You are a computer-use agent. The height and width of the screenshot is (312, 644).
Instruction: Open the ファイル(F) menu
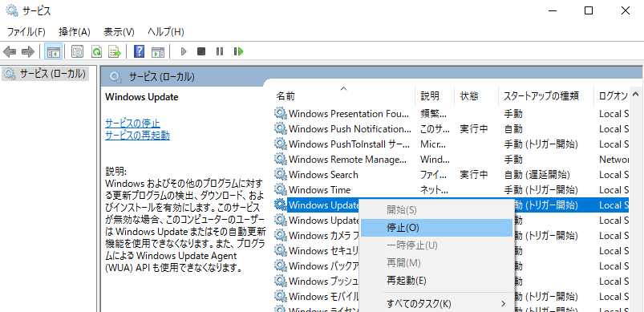26,32
